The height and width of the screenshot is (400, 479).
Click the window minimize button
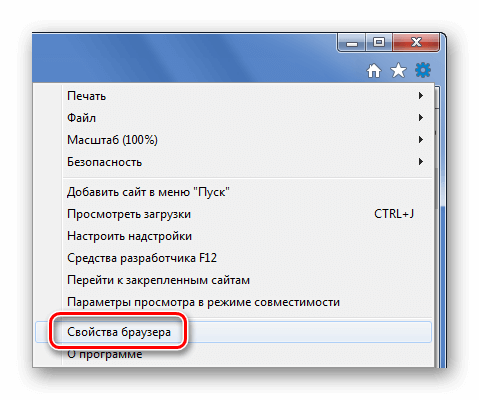point(352,43)
